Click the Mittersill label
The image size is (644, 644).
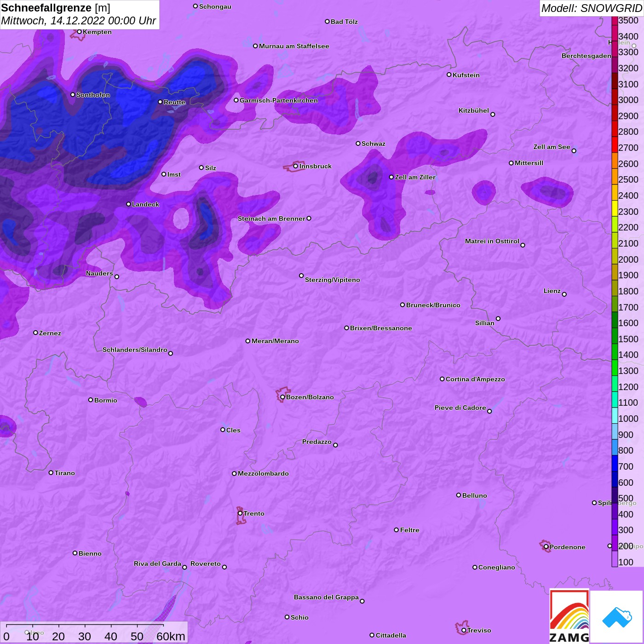coord(529,163)
